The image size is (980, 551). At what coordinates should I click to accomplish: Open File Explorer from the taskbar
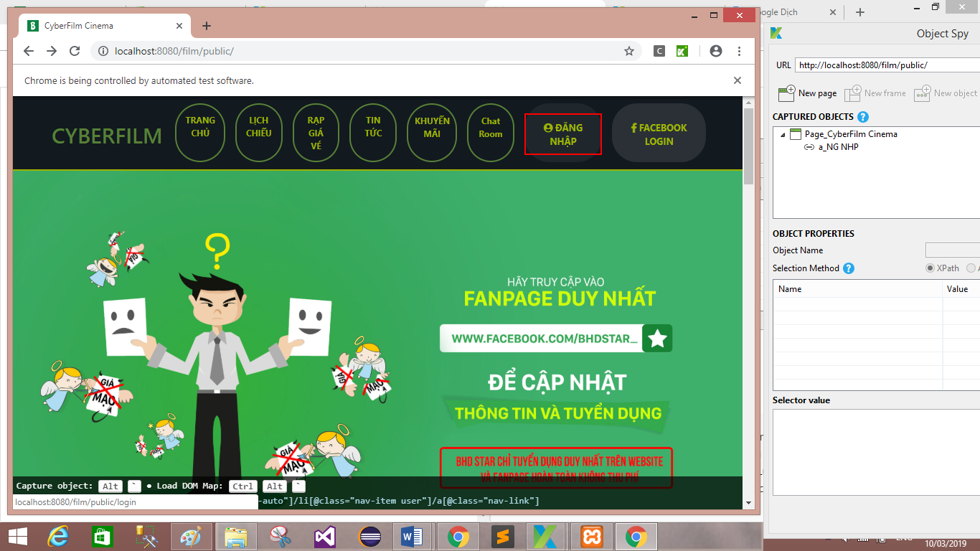pos(236,536)
